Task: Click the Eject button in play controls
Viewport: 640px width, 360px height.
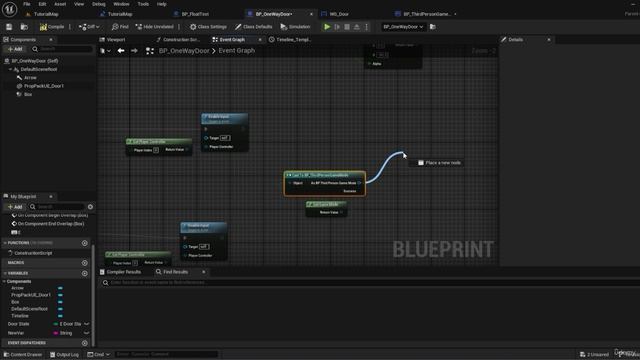Action: [357, 27]
